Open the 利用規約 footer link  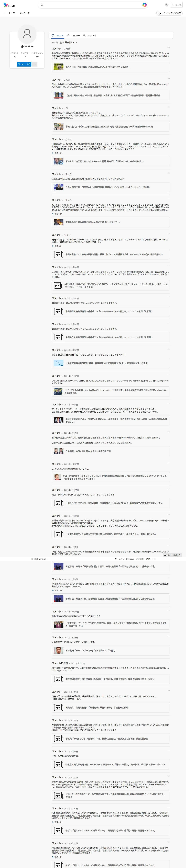[x=140, y=559]
